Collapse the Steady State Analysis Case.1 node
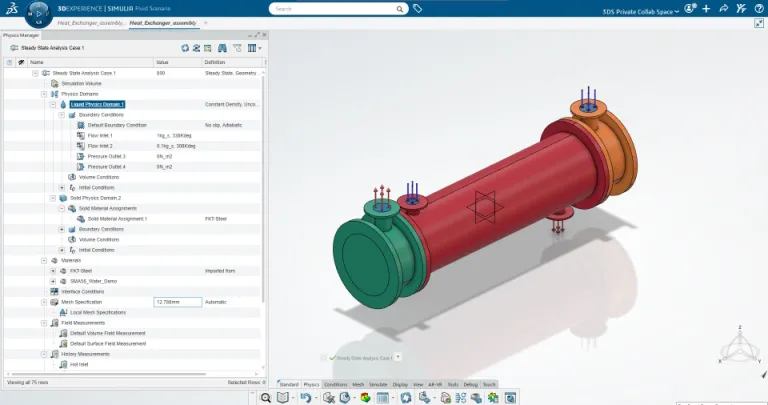768x405 pixels. [35, 73]
